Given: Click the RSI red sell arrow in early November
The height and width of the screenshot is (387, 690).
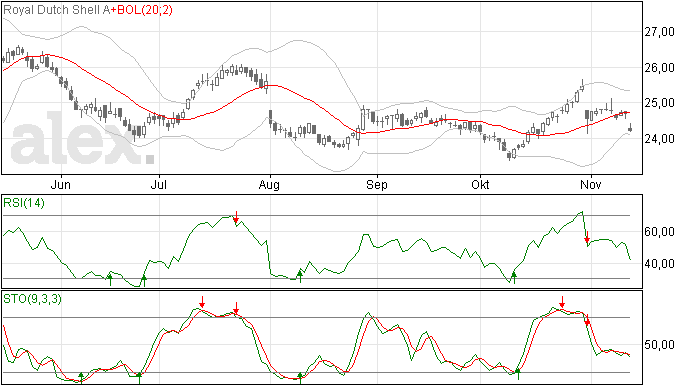Looking at the screenshot, I should [587, 237].
